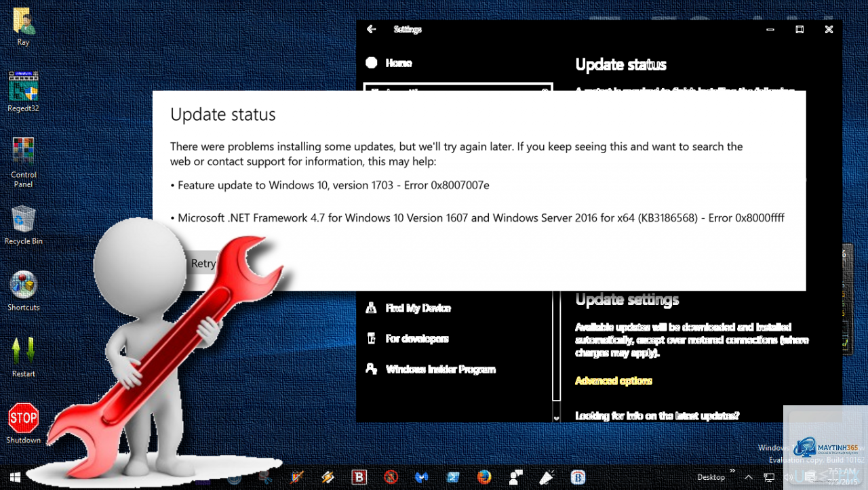Click the Retry button

point(203,264)
